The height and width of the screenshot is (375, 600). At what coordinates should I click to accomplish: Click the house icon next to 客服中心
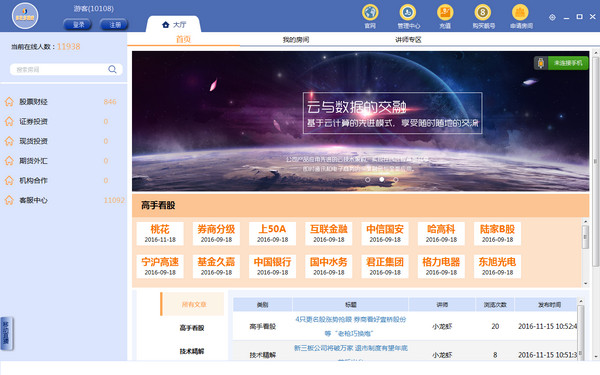tap(9, 200)
